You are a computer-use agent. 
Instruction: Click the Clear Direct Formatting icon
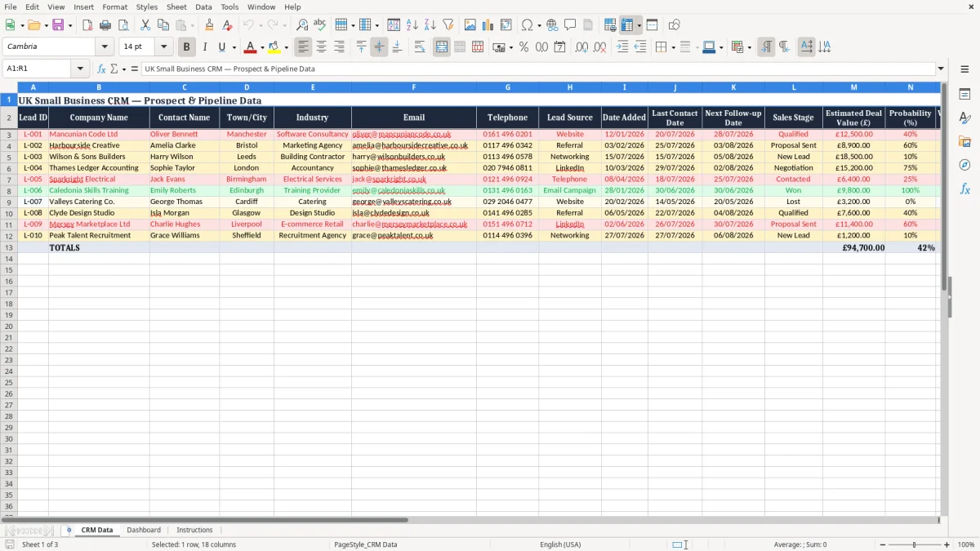(228, 25)
